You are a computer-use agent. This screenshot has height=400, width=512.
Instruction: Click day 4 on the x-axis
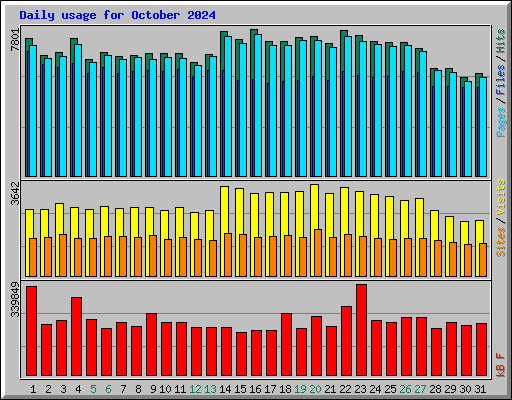(x=78, y=389)
